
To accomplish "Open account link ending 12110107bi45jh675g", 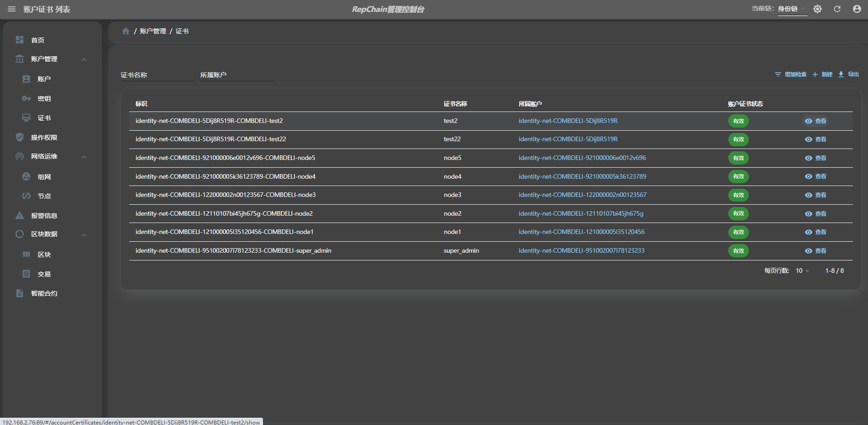I will (581, 213).
